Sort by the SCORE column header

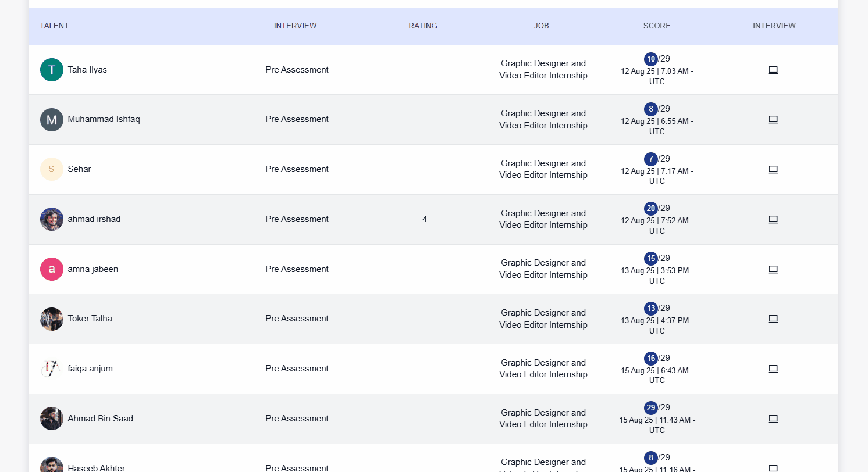pyautogui.click(x=657, y=26)
